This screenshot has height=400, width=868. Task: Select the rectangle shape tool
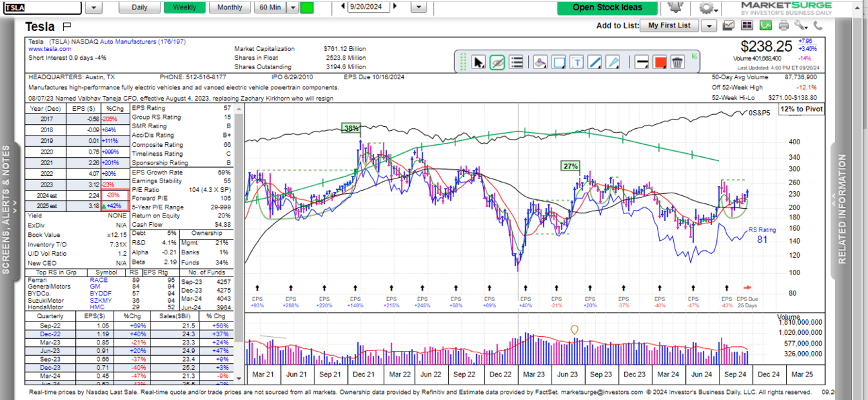click(x=559, y=62)
